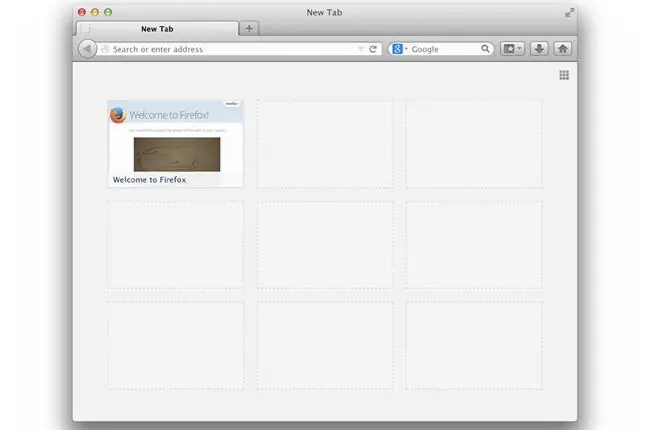Go back with the back arrow button
The width and height of the screenshot is (645, 430).
(x=87, y=49)
